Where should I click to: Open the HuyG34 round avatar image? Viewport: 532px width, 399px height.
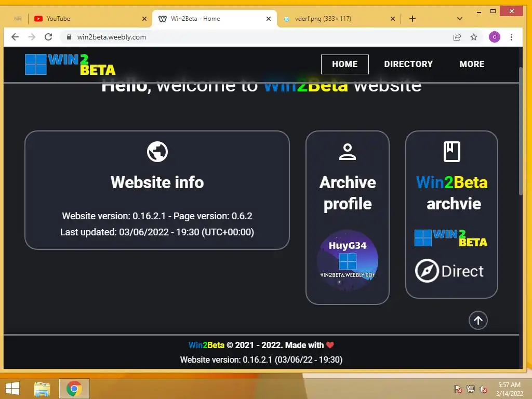[x=348, y=260]
